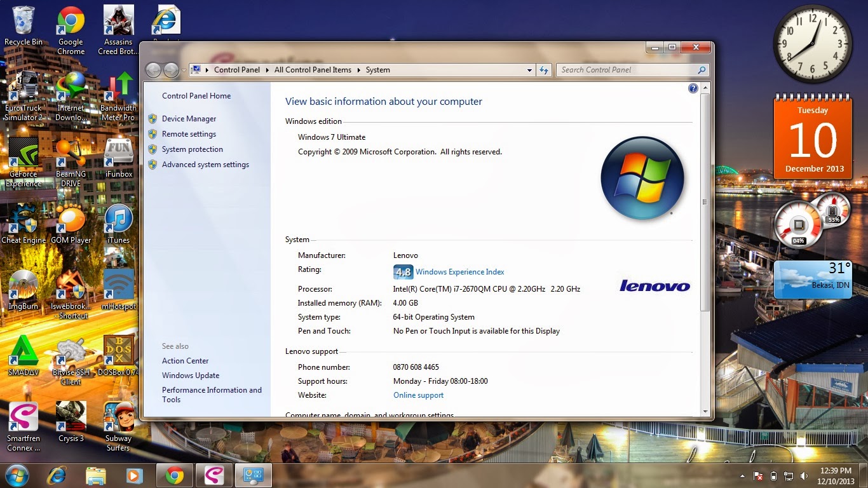Open Internet Download Manager desktop icon
Screen dimensions: 868x488
[x=71, y=96]
